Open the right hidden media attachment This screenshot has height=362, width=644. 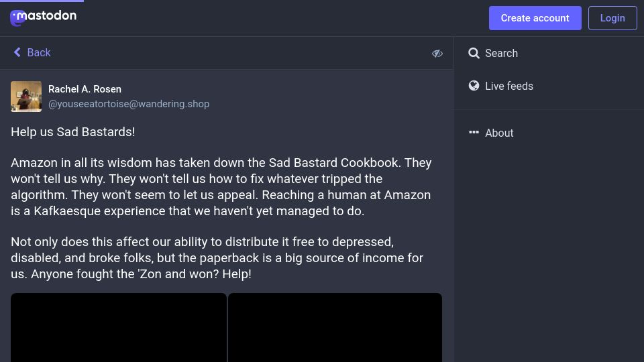335,328
